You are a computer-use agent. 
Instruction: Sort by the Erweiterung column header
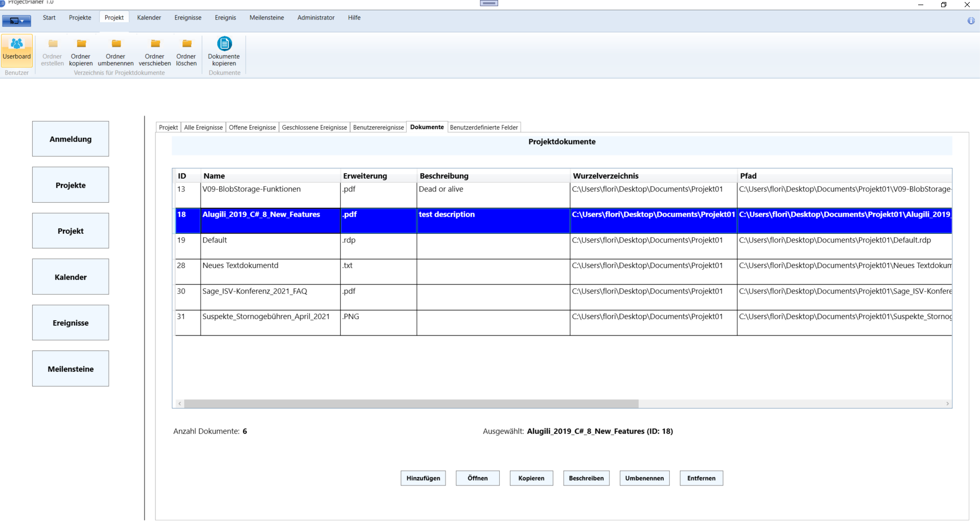[x=379, y=176]
